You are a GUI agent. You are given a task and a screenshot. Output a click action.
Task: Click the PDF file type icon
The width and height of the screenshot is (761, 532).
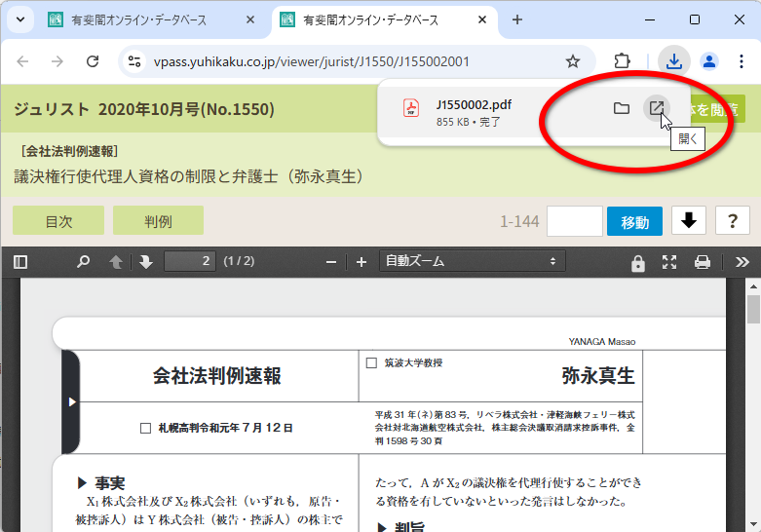click(x=411, y=108)
